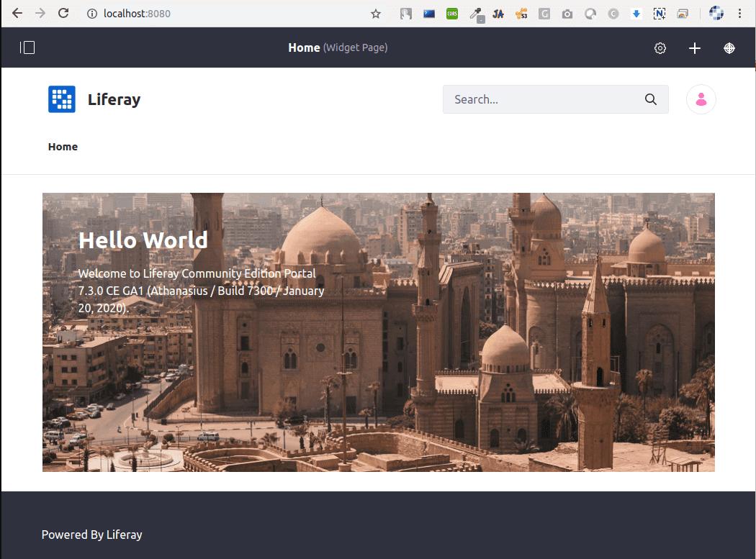Click the Welcome to Liferay Community Edition text
Screen dimensions: 756x559
pyautogui.click(x=201, y=291)
